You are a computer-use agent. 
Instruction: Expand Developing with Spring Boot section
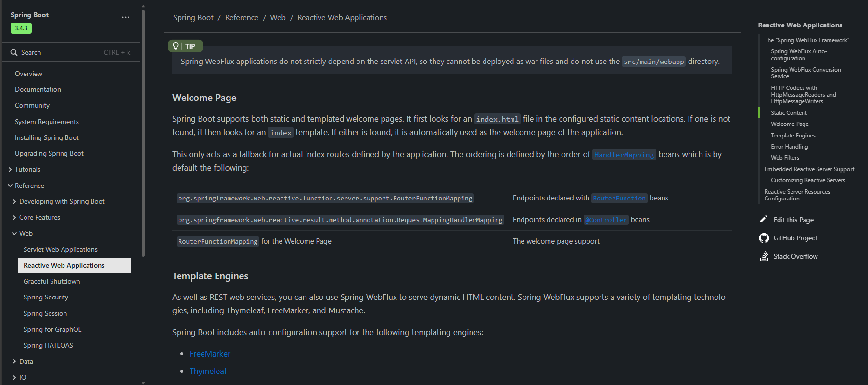click(14, 202)
